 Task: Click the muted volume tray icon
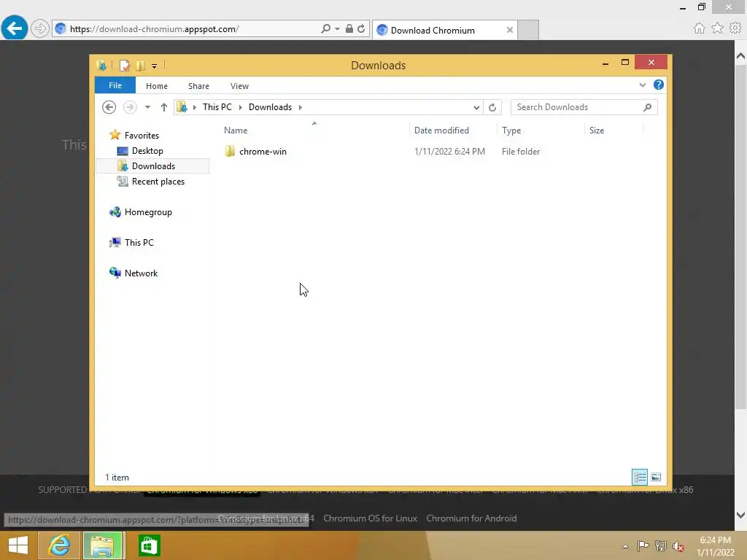(678, 545)
